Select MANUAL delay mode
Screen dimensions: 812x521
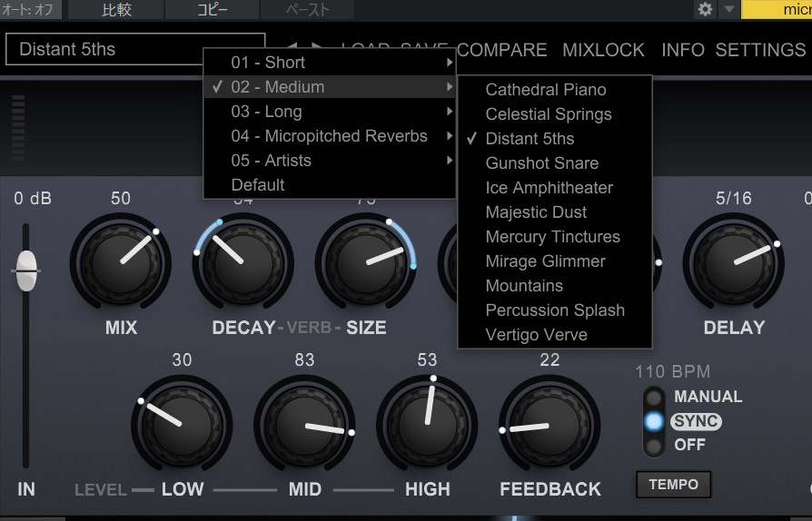tap(652, 398)
